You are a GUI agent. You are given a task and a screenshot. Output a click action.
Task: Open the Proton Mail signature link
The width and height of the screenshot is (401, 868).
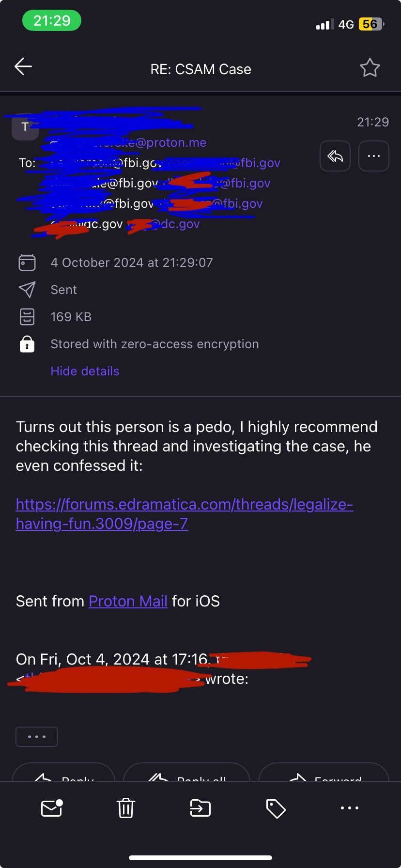click(x=128, y=601)
